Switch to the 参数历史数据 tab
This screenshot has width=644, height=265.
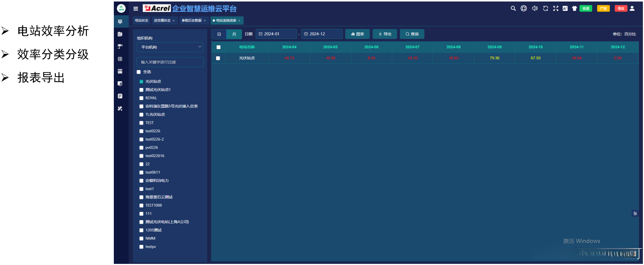192,21
